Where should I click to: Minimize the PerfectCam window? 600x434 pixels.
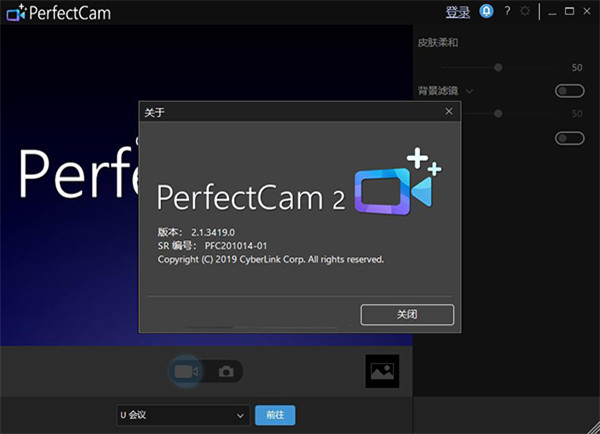point(552,12)
